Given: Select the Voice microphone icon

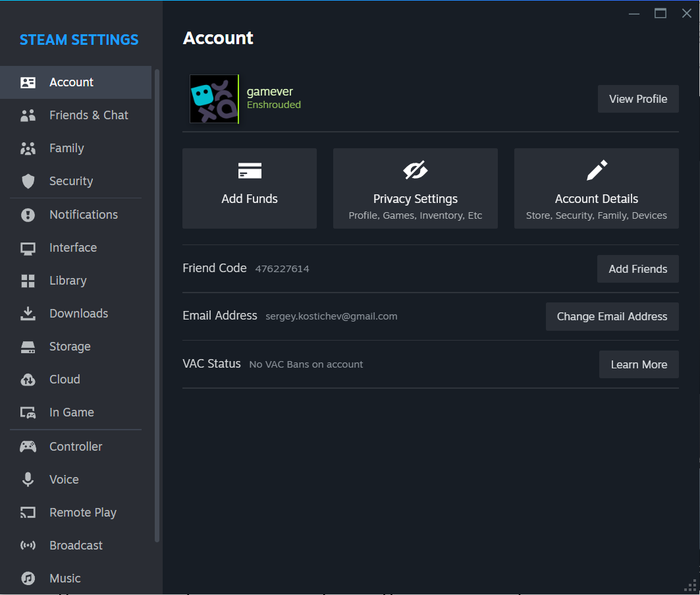Looking at the screenshot, I should tap(28, 479).
